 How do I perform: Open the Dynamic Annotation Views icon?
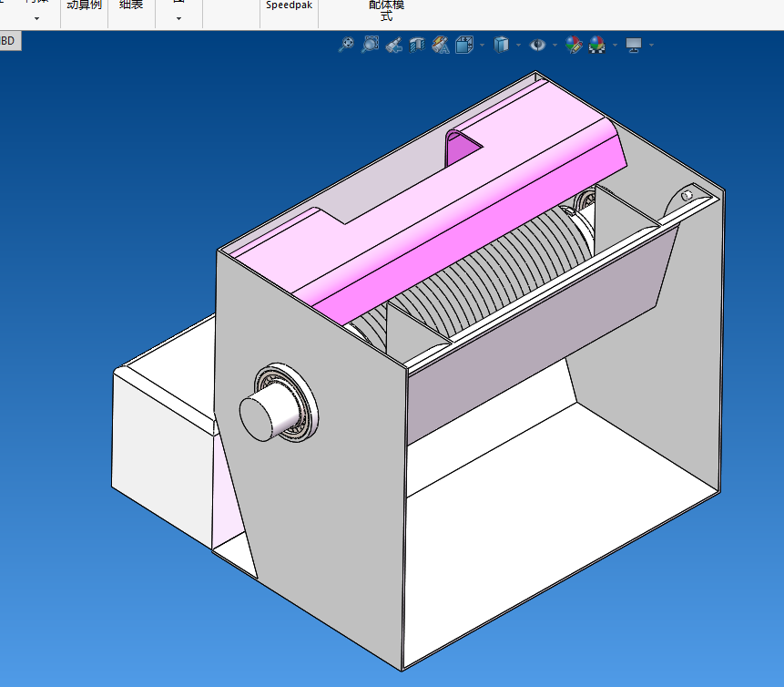point(441,44)
